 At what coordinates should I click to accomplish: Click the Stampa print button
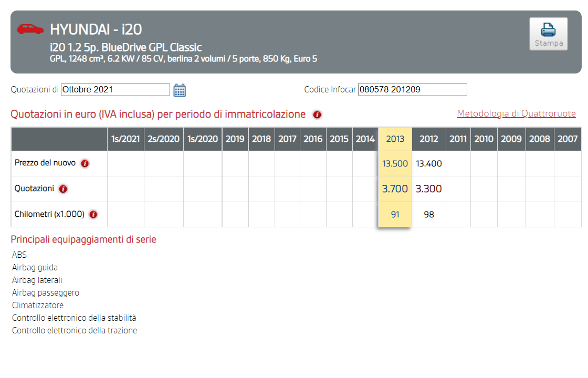tap(548, 34)
